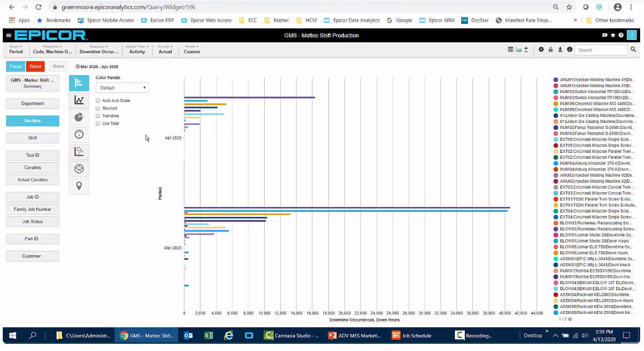Screen dimensions: 644x351
Task: Select the scatter bubble chart type
Action: [79, 152]
